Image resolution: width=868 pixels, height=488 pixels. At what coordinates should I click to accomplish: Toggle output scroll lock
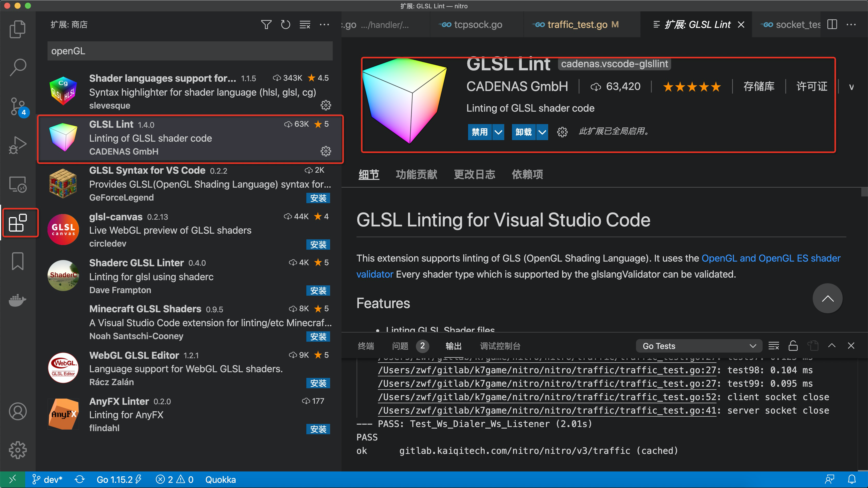tap(793, 346)
